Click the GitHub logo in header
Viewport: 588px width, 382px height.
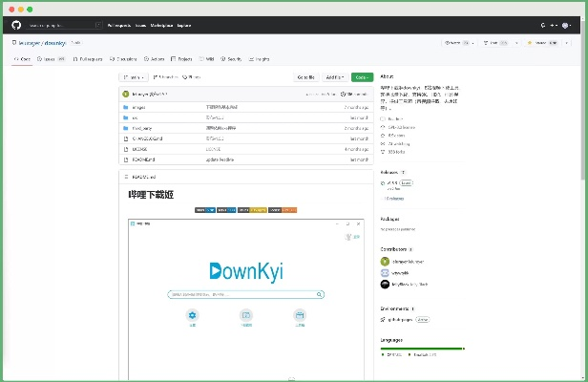tap(17, 25)
